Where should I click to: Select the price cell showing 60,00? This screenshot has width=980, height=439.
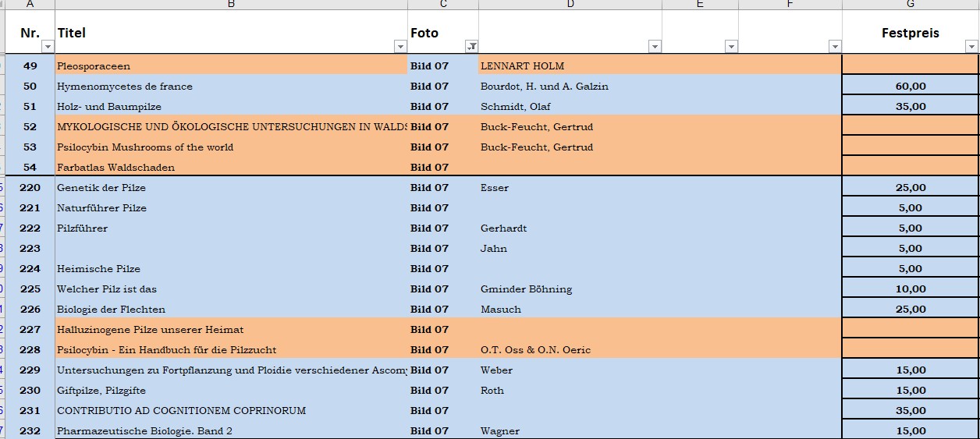tap(910, 87)
